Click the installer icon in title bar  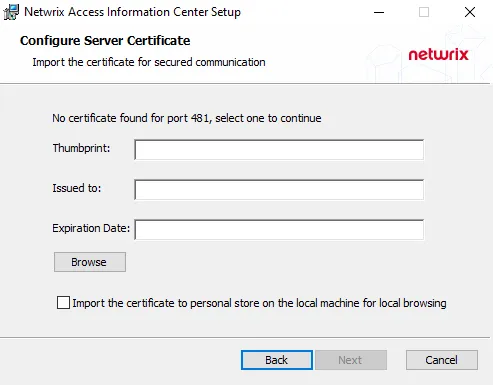(11, 12)
